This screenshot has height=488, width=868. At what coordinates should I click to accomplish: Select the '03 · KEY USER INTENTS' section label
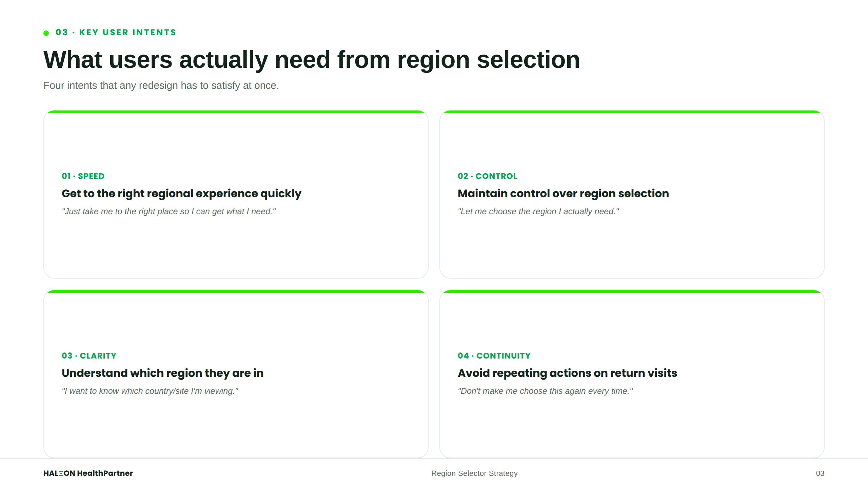116,32
